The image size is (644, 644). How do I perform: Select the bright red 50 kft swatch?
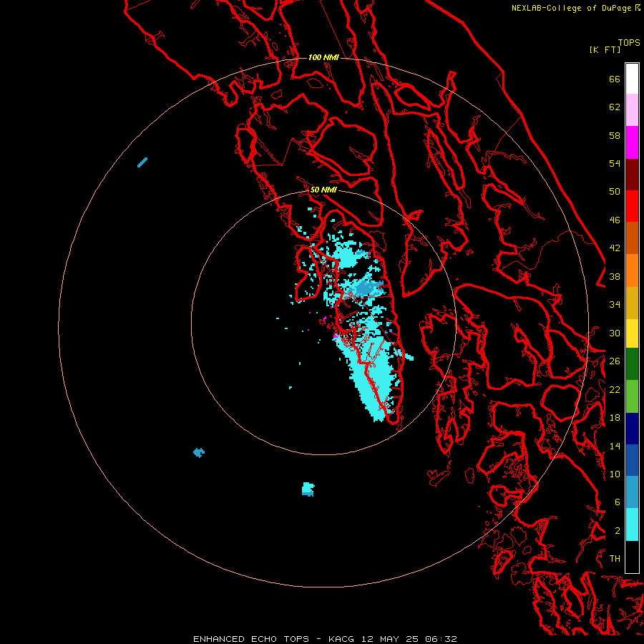coord(632,206)
